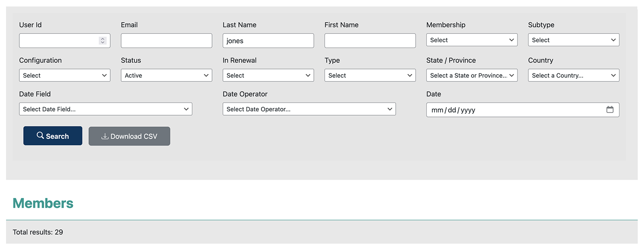Image resolution: width=644 pixels, height=249 pixels.
Task: Click the User Id stepper arrows
Action: coord(103,41)
